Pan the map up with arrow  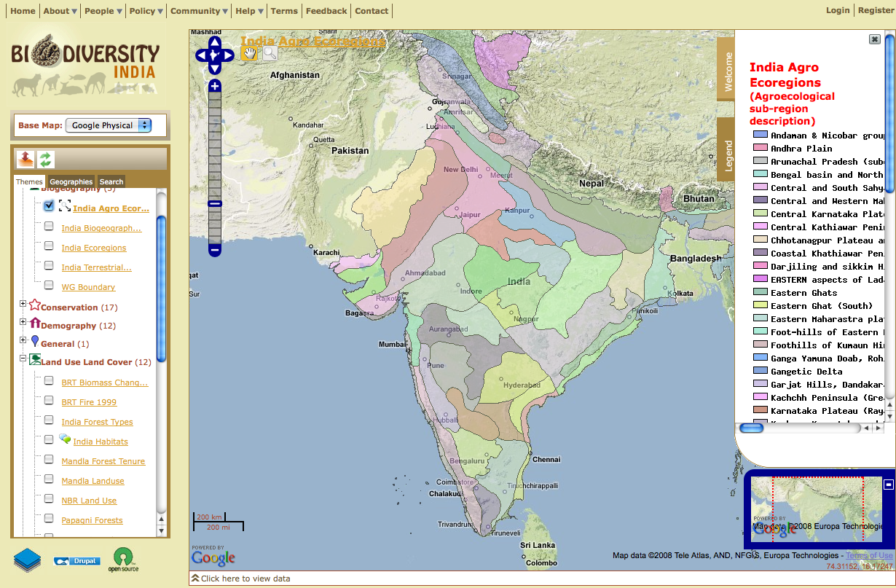tap(214, 42)
